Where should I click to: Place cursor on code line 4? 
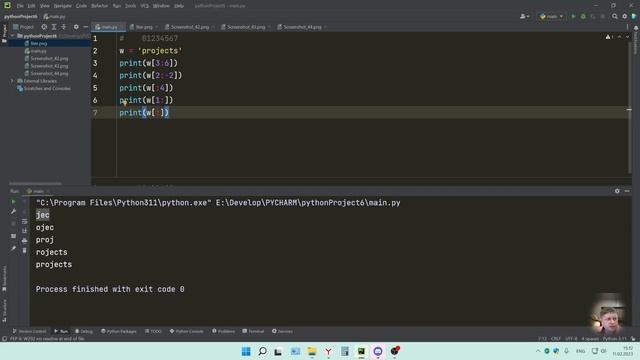(151, 76)
